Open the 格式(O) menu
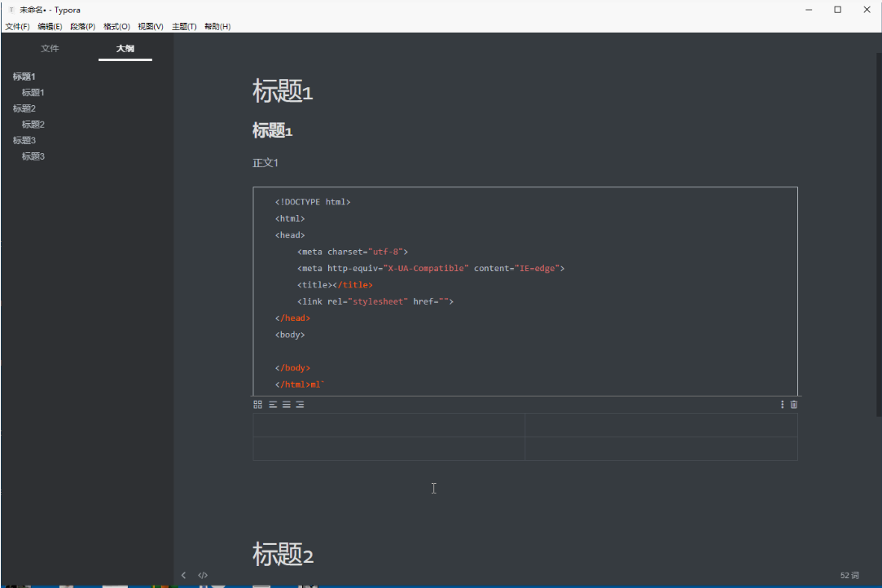Screen dimensions: 882x588 coord(116,26)
